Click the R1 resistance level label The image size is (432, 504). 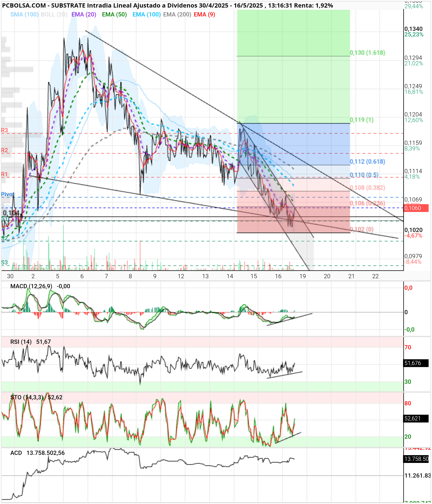(4, 174)
